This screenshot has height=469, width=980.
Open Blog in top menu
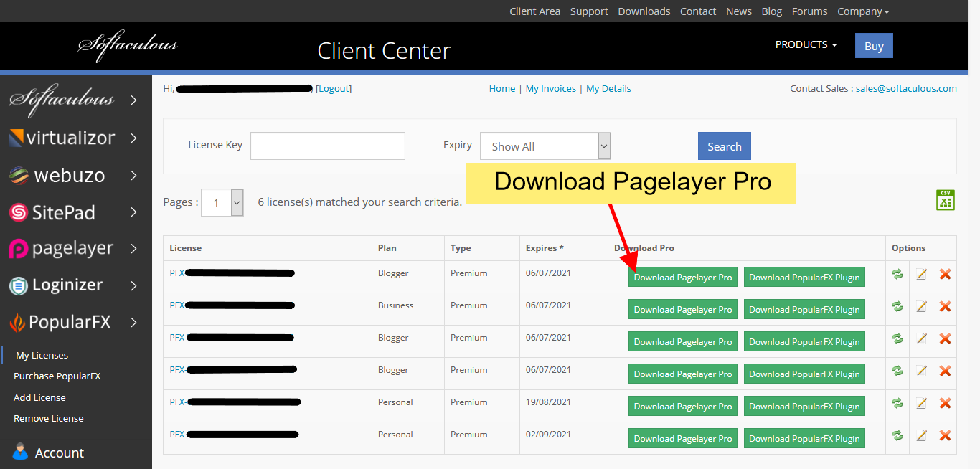772,11
